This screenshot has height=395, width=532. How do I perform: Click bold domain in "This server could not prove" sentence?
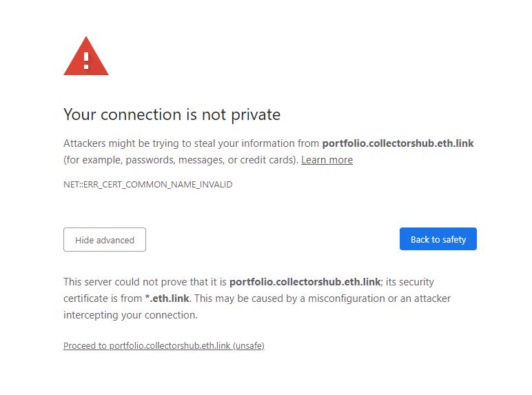coord(305,281)
